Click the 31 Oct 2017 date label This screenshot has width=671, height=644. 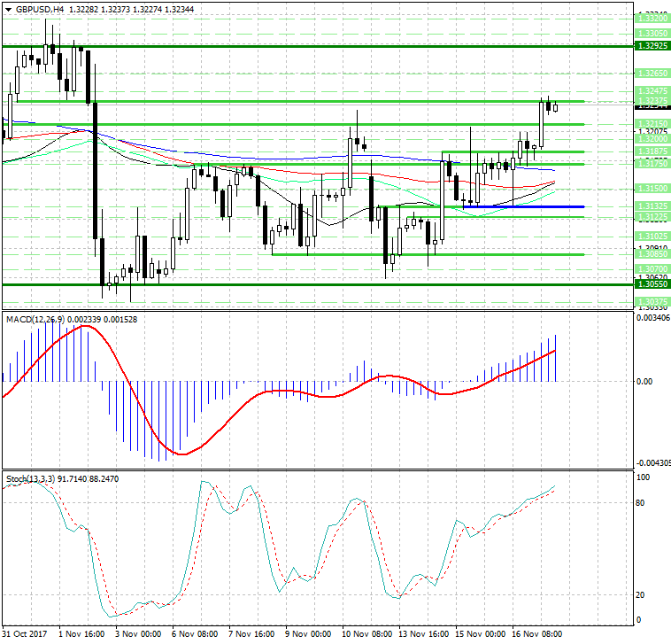(x=24, y=635)
